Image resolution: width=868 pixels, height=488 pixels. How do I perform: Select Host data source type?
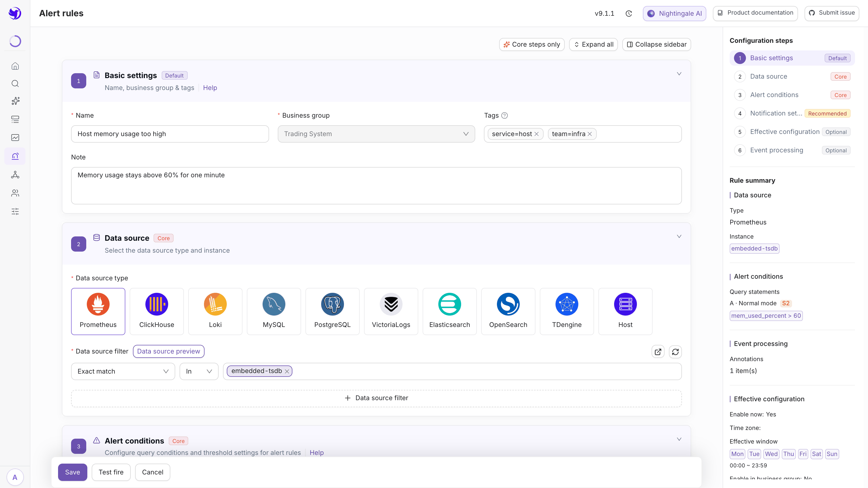[626, 311]
